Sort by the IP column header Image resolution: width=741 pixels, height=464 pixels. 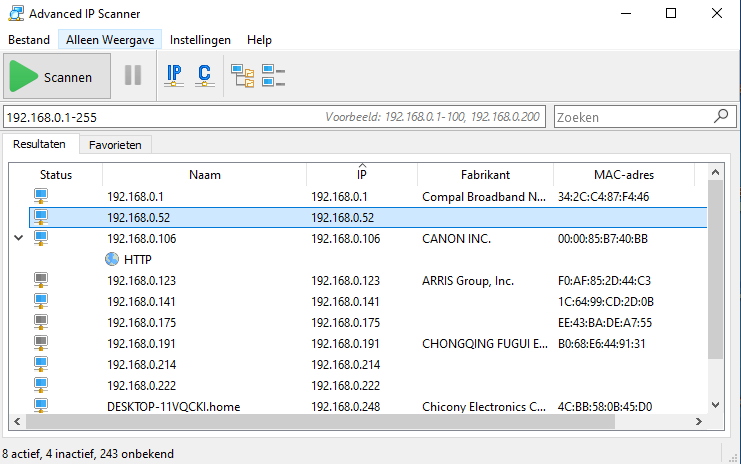pos(362,175)
